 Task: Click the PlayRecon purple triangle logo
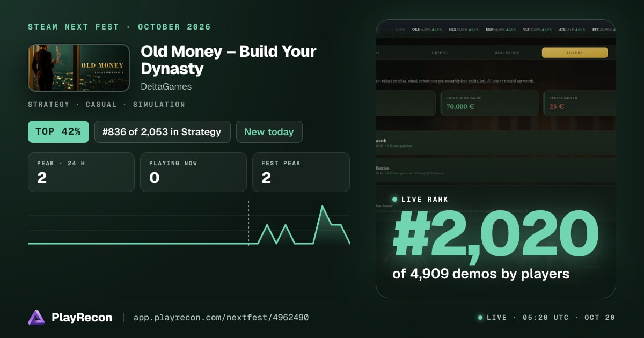click(36, 318)
